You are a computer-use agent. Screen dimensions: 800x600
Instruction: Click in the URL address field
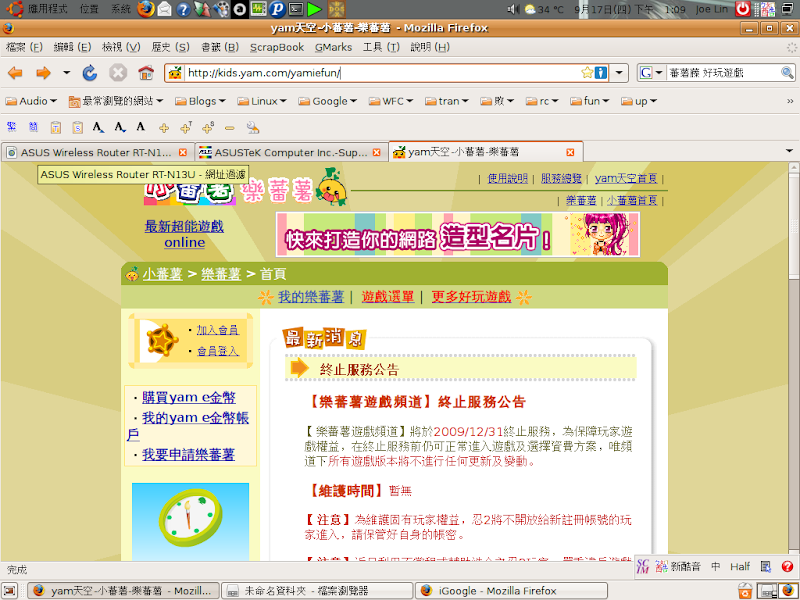[383, 73]
